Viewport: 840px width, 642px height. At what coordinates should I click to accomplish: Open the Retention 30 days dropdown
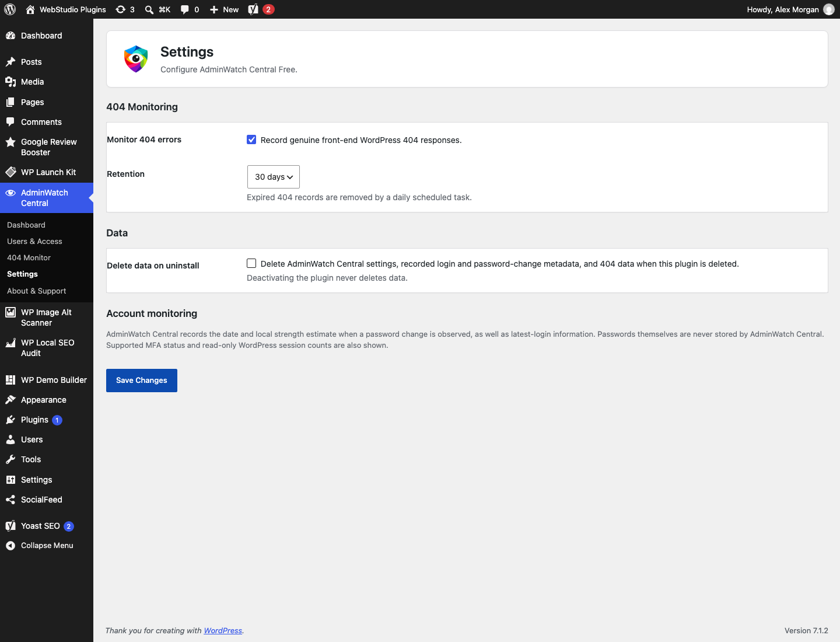click(x=274, y=177)
